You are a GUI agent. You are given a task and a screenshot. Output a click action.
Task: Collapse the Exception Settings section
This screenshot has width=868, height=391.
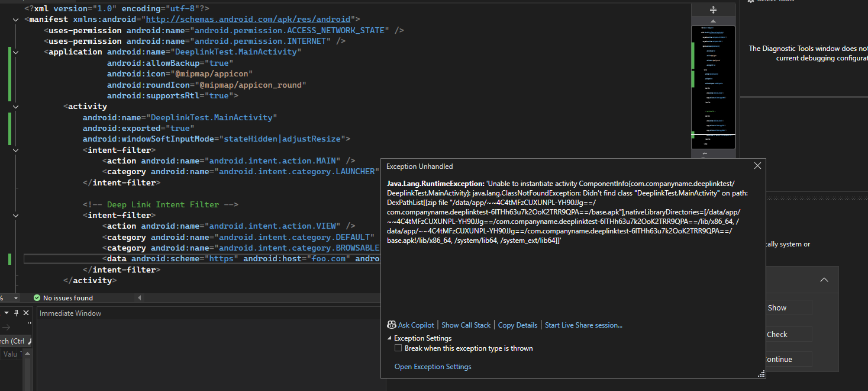389,338
